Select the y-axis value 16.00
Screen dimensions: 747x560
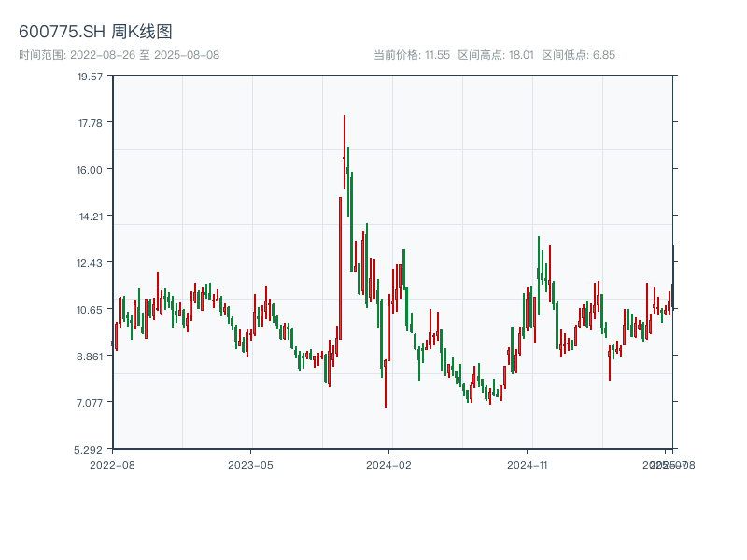tap(90, 170)
